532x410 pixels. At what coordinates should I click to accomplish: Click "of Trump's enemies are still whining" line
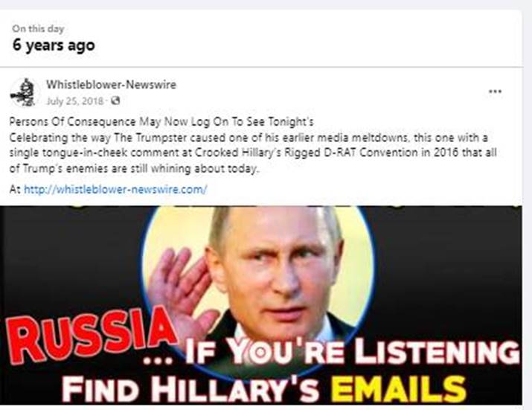[134, 168]
